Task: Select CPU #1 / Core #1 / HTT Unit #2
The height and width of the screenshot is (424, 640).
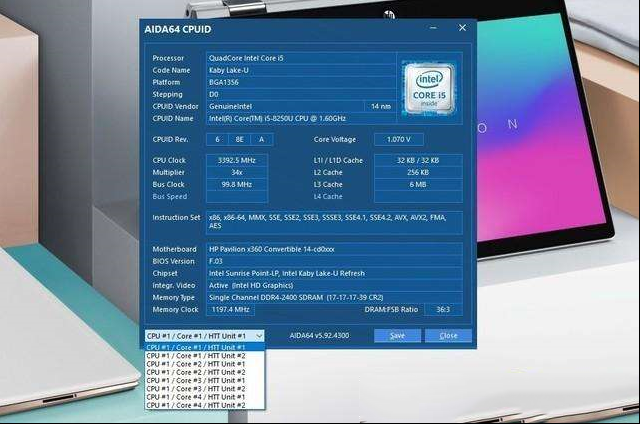Action: click(205, 356)
